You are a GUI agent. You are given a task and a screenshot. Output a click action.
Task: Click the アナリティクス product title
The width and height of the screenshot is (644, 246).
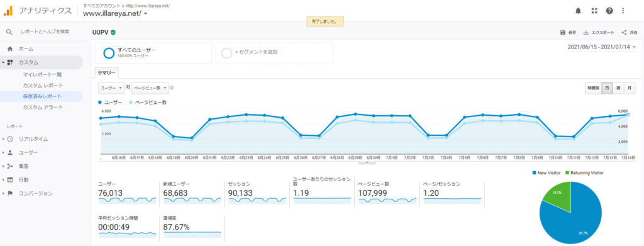click(x=45, y=11)
